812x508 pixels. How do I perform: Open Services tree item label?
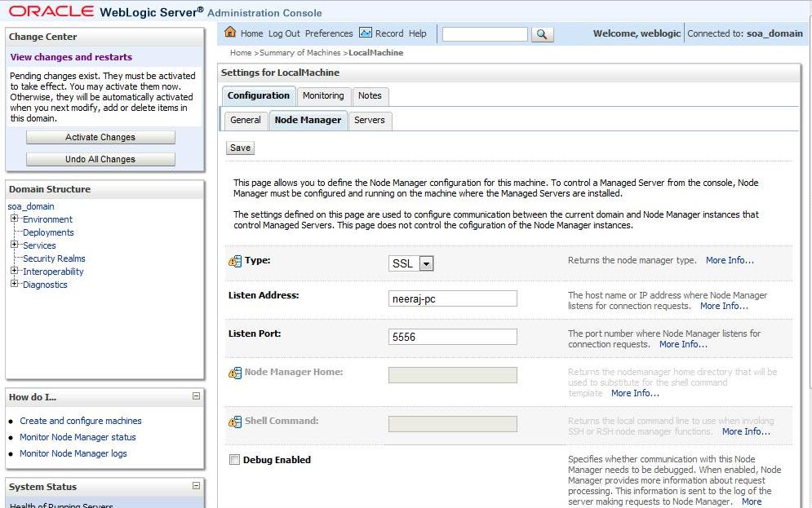click(x=39, y=245)
